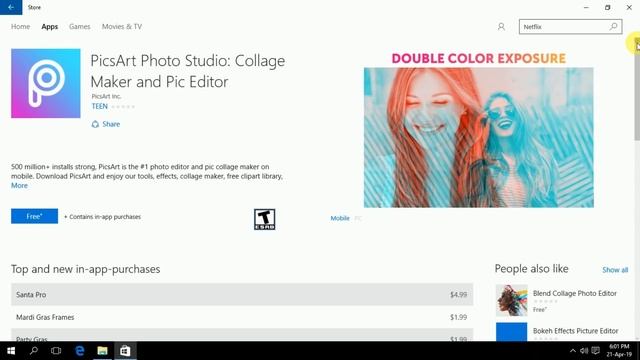Open the Bokeh Effects blue thumbnail
The height and width of the screenshot is (360, 640).
click(x=512, y=331)
